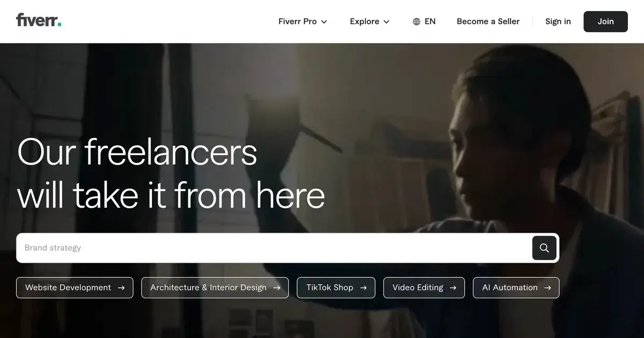Open the EN language selector

(424, 21)
